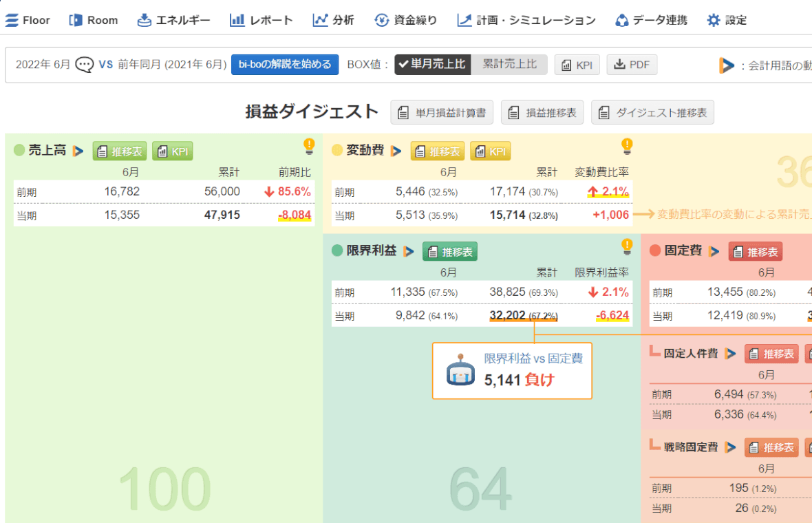
Task: Play the 売上高 explanation video icon
Action: click(78, 151)
